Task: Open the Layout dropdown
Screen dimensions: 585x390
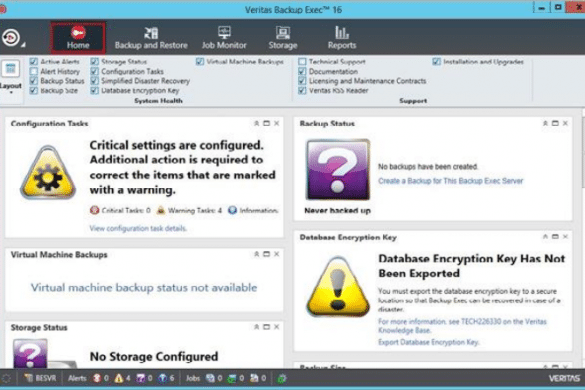Action: pos(10,77)
